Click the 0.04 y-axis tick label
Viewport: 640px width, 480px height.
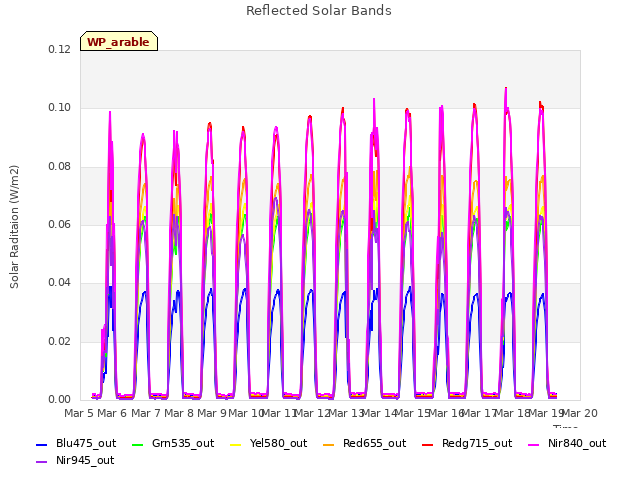coord(60,282)
